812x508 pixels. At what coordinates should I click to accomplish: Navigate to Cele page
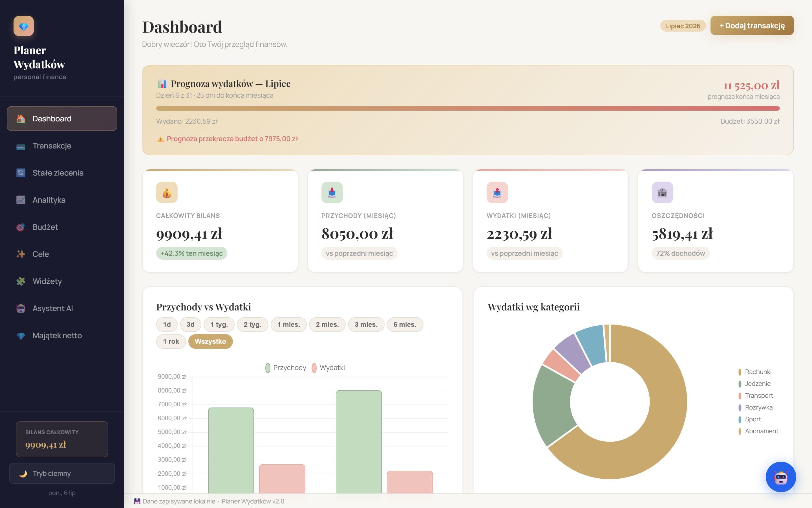click(x=62, y=254)
